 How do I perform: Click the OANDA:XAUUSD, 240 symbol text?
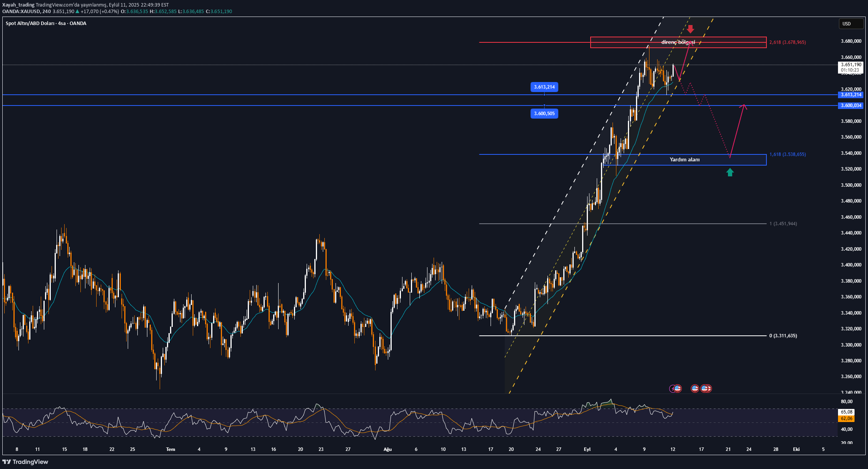[27, 12]
